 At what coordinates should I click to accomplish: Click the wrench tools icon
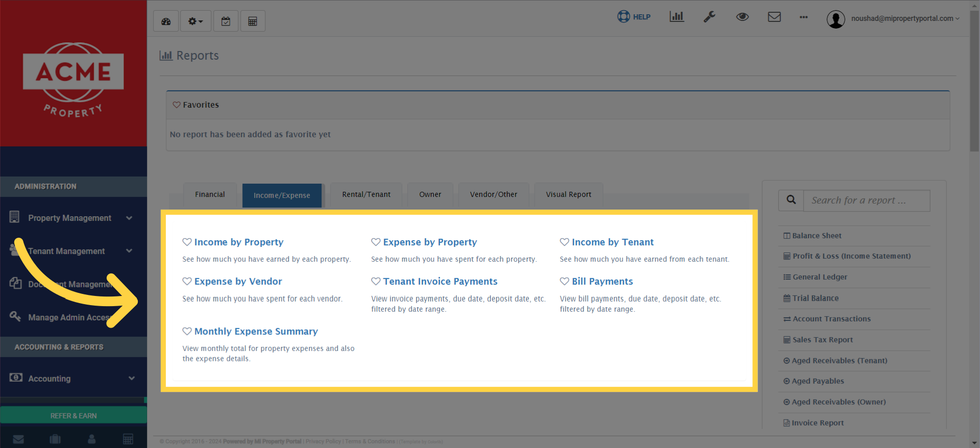click(709, 17)
